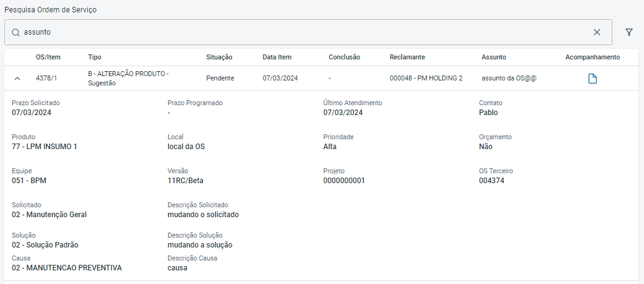The width and height of the screenshot is (644, 284).
Task: Click reclamante 000048 - PM HOLDING 2
Action: [426, 79]
